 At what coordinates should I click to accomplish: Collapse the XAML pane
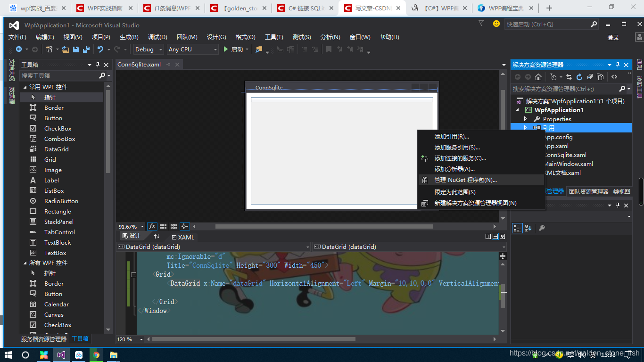[502, 236]
